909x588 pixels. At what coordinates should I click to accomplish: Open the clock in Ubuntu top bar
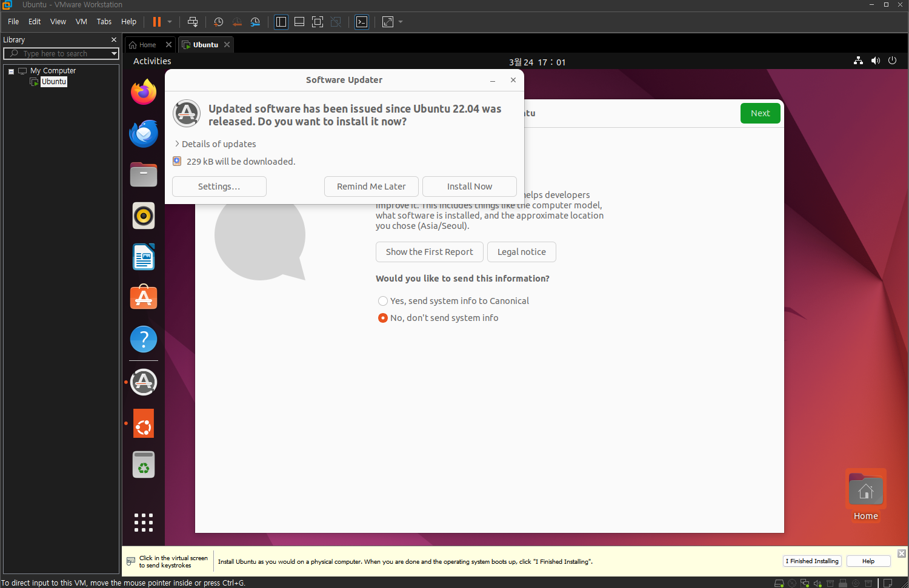537,62
